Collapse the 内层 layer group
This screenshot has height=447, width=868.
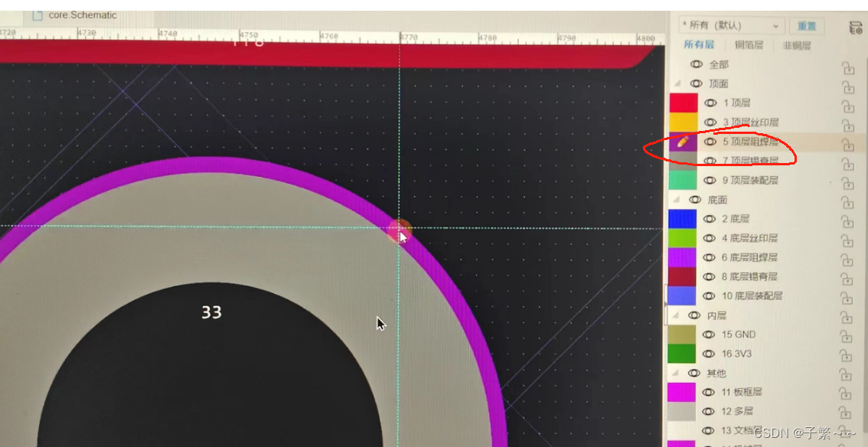[x=677, y=315]
